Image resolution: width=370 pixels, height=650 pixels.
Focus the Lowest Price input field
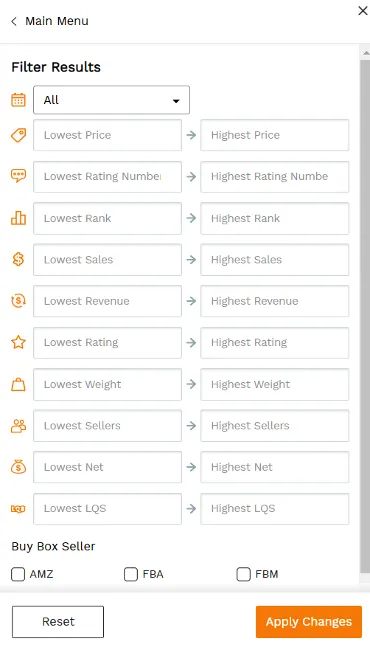pyautogui.click(x=107, y=135)
